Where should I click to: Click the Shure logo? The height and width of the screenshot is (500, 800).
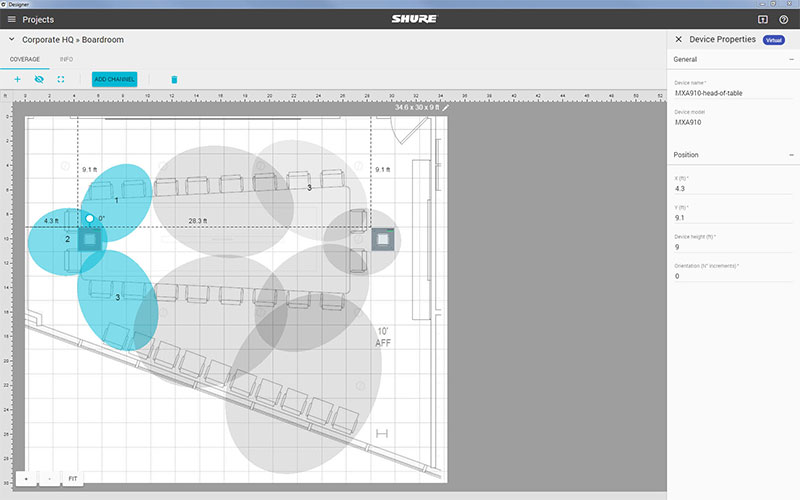414,19
